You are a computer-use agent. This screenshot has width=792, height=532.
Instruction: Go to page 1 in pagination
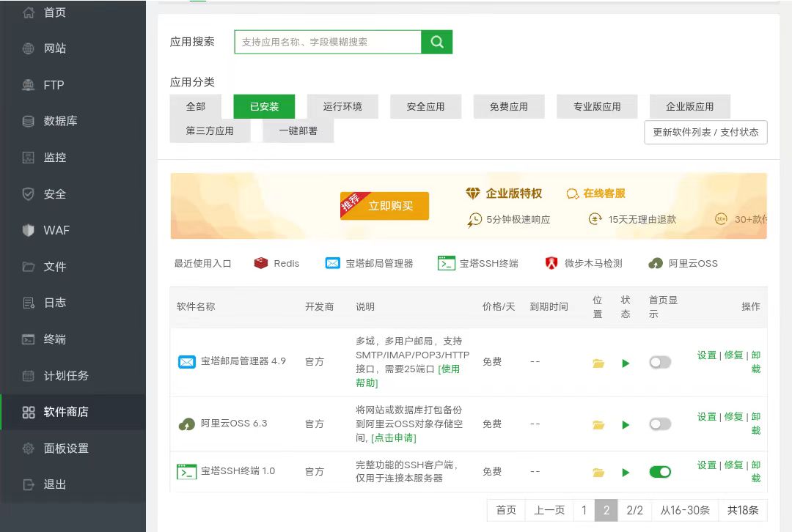[x=584, y=510]
